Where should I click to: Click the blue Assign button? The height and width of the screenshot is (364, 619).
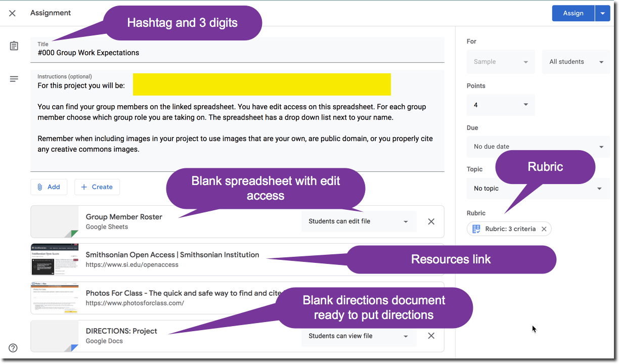pyautogui.click(x=573, y=13)
